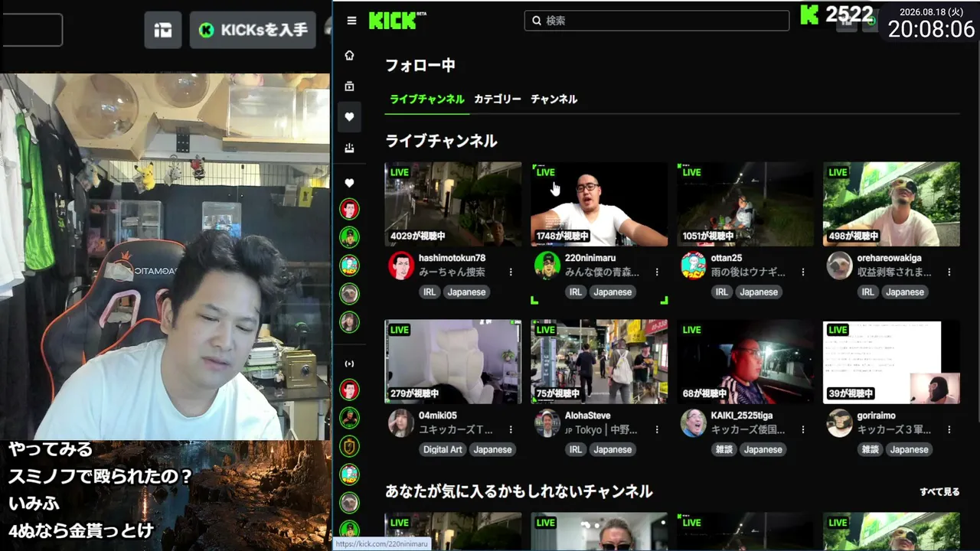Open goriraimo live stream thumbnail
Viewport: 980px width, 551px height.
coord(892,362)
